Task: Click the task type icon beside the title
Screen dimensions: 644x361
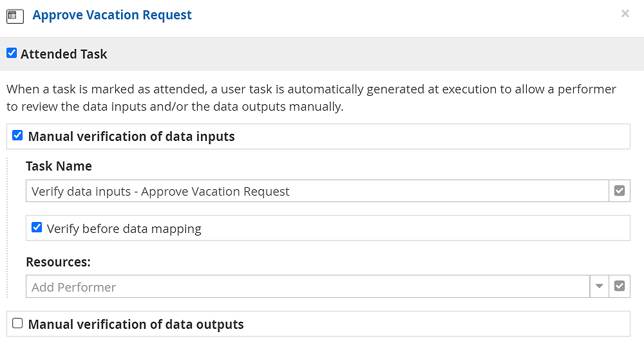Action: point(15,16)
